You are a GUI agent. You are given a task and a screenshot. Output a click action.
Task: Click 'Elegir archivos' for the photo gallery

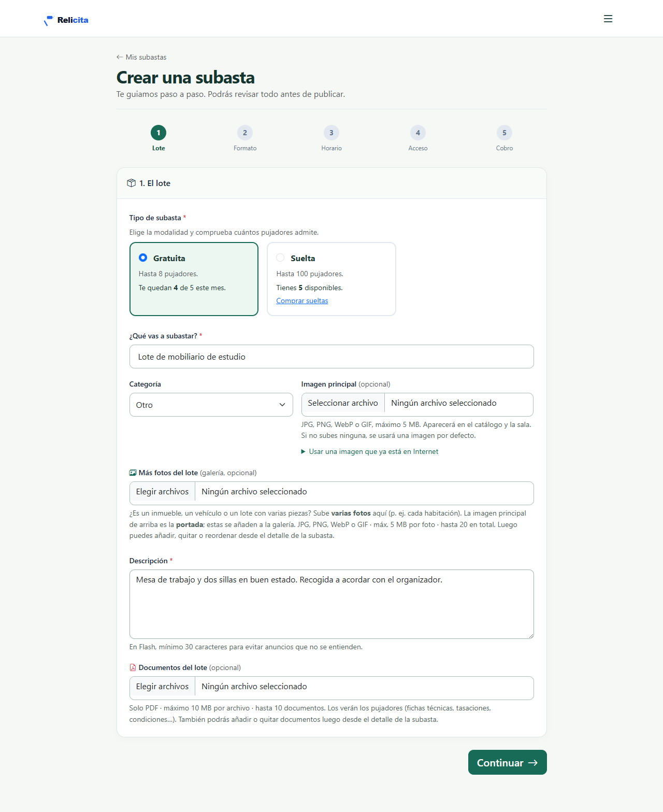tap(163, 492)
